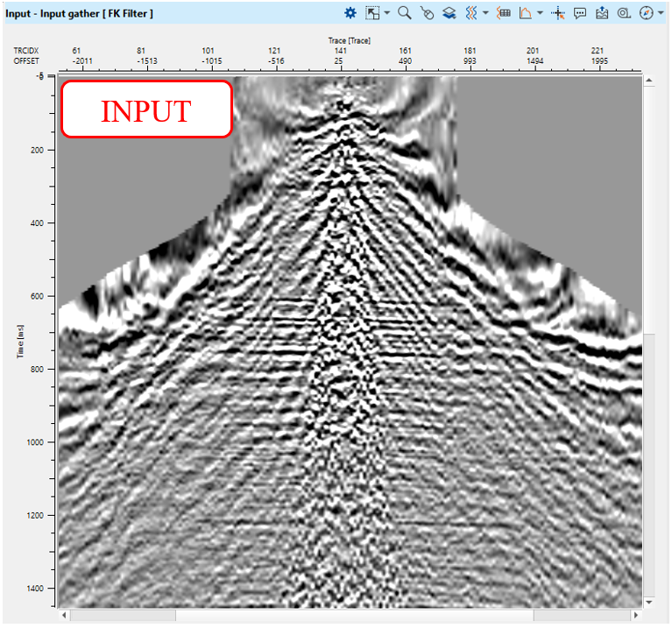
Task: Click the snapshot capture icon
Action: coord(624,12)
